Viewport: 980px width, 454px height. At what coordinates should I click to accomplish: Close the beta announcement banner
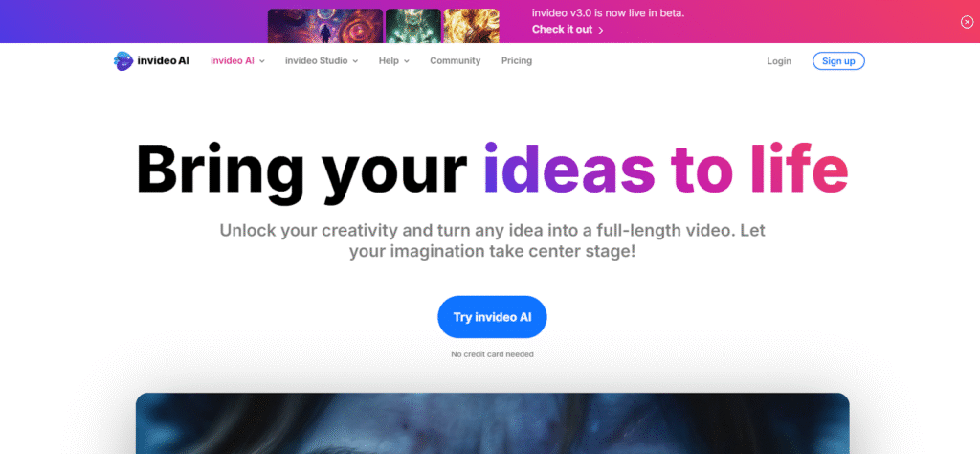point(967,22)
